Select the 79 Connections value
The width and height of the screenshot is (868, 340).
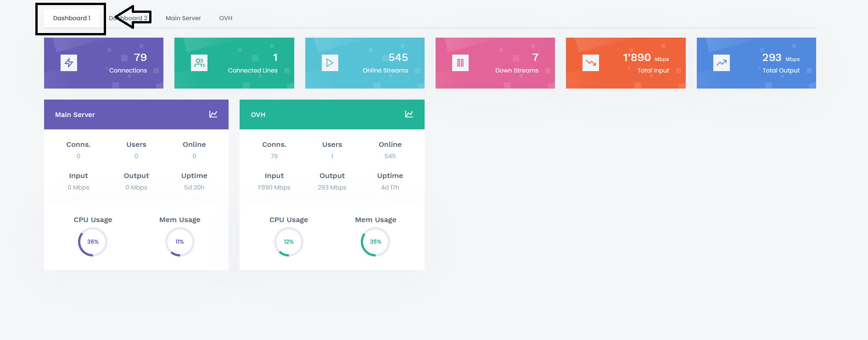(140, 57)
